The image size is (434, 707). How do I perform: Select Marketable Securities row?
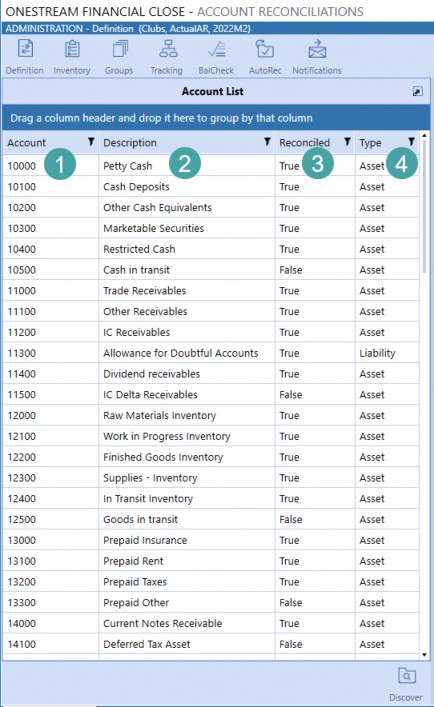click(x=211, y=228)
